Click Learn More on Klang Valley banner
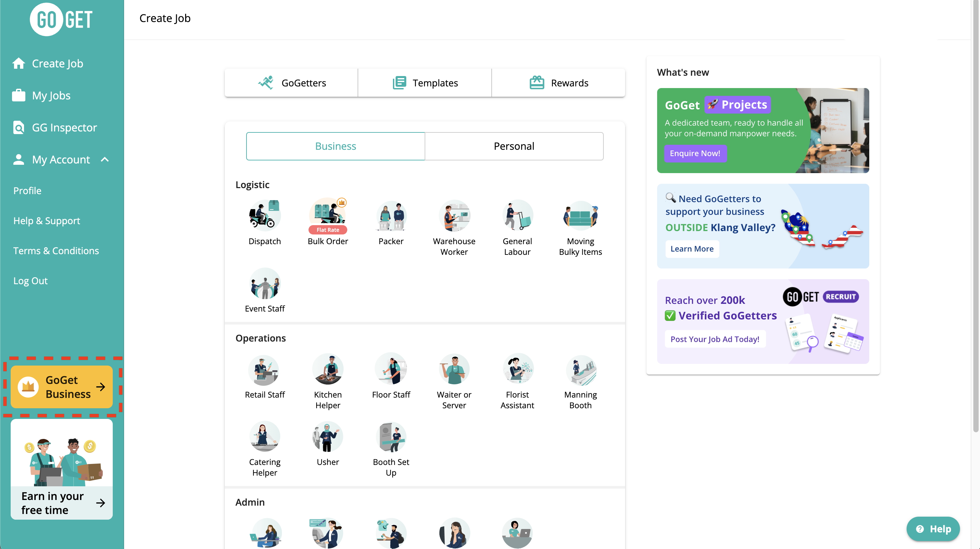 pyautogui.click(x=692, y=249)
